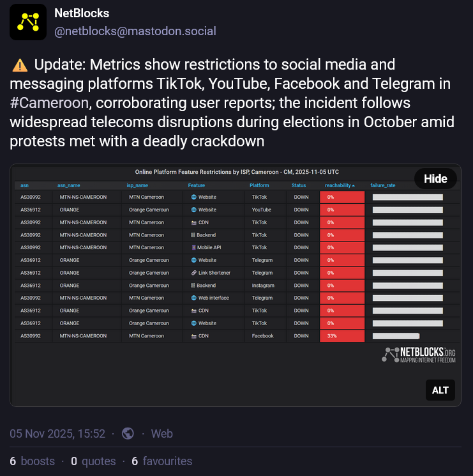473x476 pixels.
Task: Click the CDN icon in Facebook row
Action: point(193,336)
